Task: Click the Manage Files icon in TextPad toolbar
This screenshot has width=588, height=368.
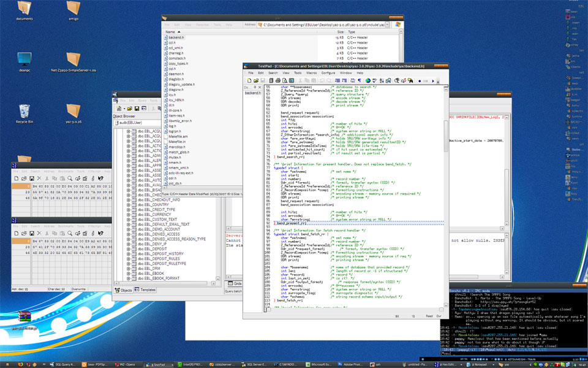Action: [271, 81]
